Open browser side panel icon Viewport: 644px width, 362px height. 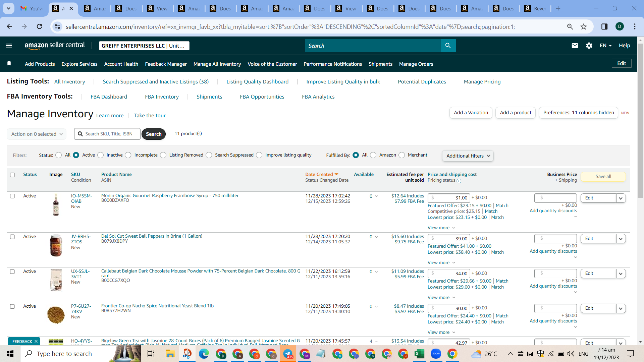coord(604,26)
